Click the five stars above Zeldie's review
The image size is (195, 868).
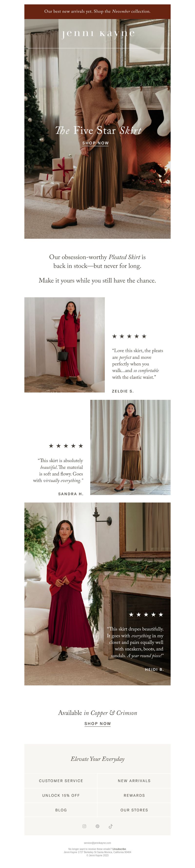129,336
